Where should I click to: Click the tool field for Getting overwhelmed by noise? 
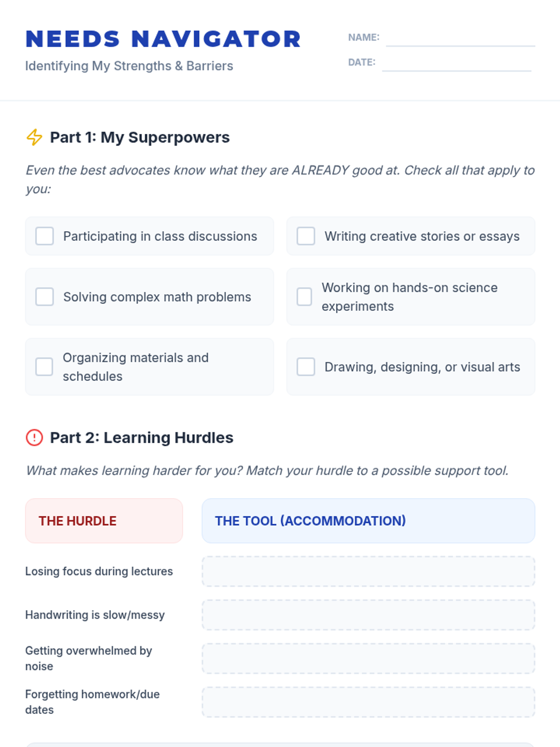pos(369,658)
